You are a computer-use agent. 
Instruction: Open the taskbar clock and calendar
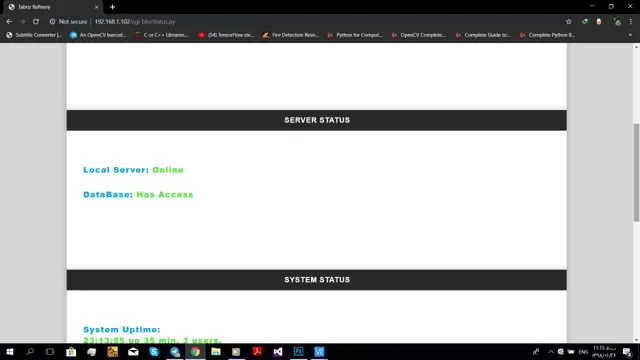point(604,351)
